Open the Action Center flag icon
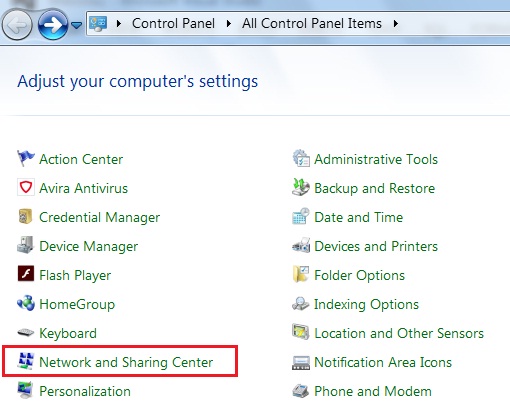 pyautogui.click(x=26, y=159)
